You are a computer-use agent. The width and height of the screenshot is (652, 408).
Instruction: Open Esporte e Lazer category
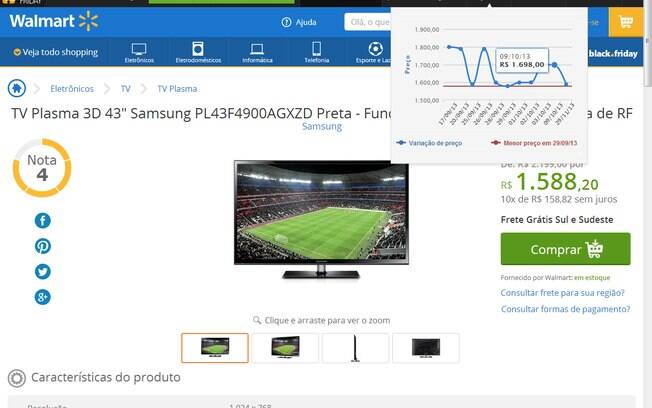[x=374, y=52]
